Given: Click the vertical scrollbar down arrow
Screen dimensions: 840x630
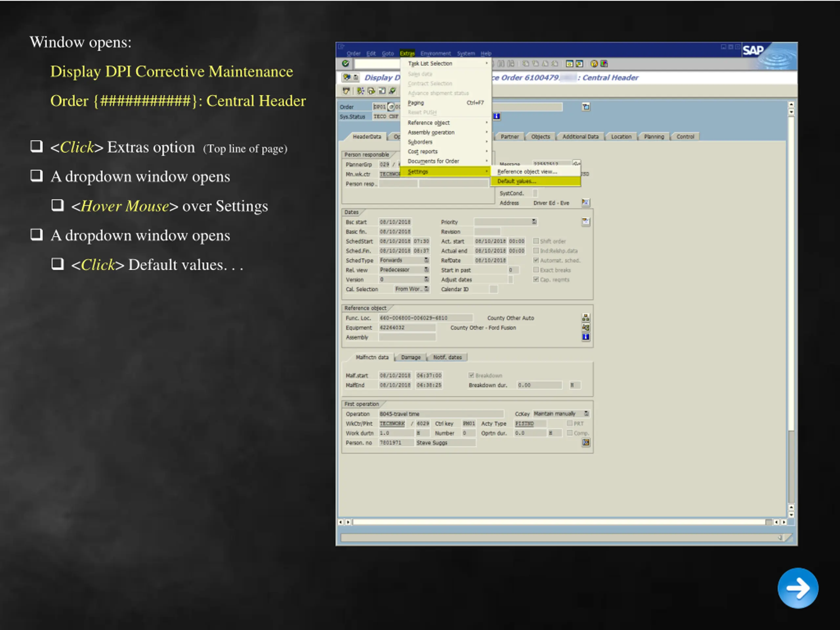Looking at the screenshot, I should [791, 515].
